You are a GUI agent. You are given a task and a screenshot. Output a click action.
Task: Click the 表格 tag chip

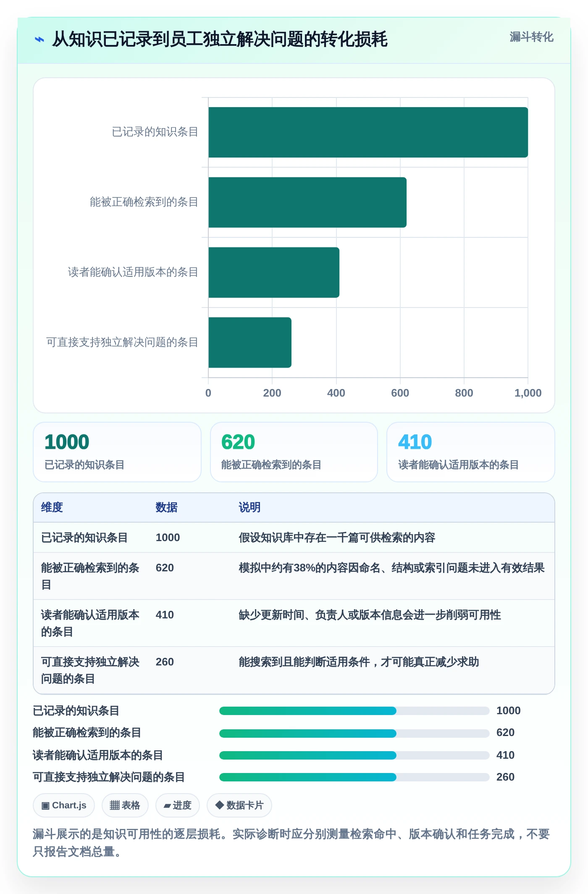(x=125, y=805)
